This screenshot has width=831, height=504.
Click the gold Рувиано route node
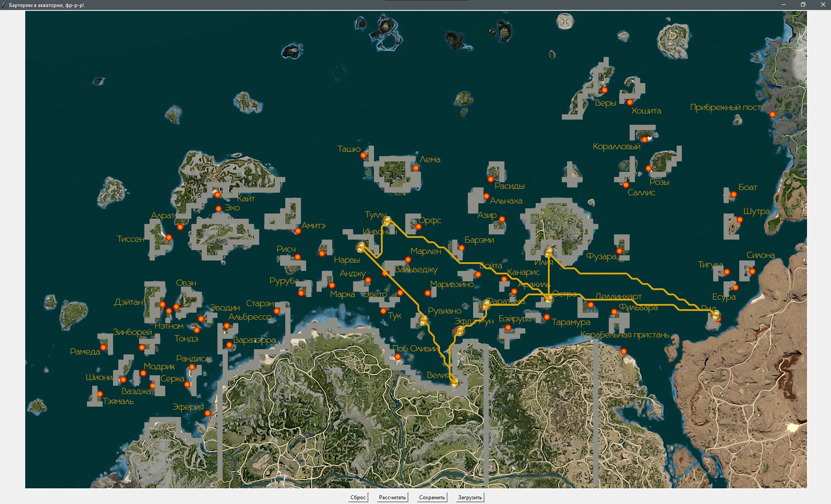424,320
